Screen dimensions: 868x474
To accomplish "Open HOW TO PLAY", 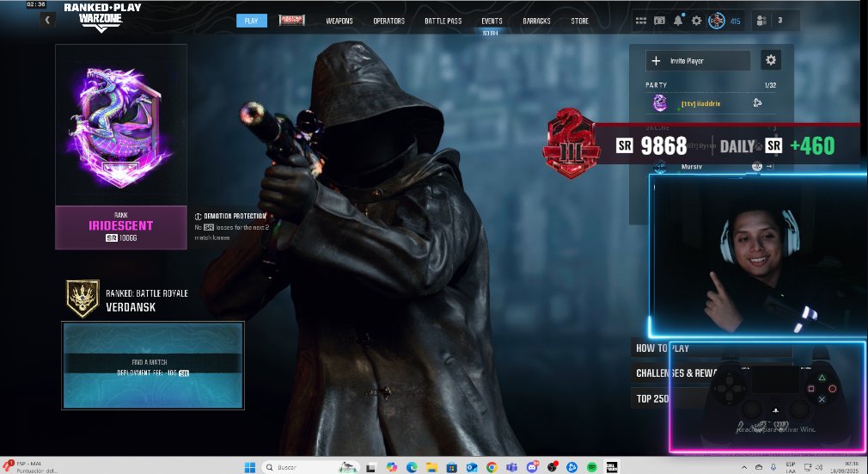I will (x=662, y=348).
